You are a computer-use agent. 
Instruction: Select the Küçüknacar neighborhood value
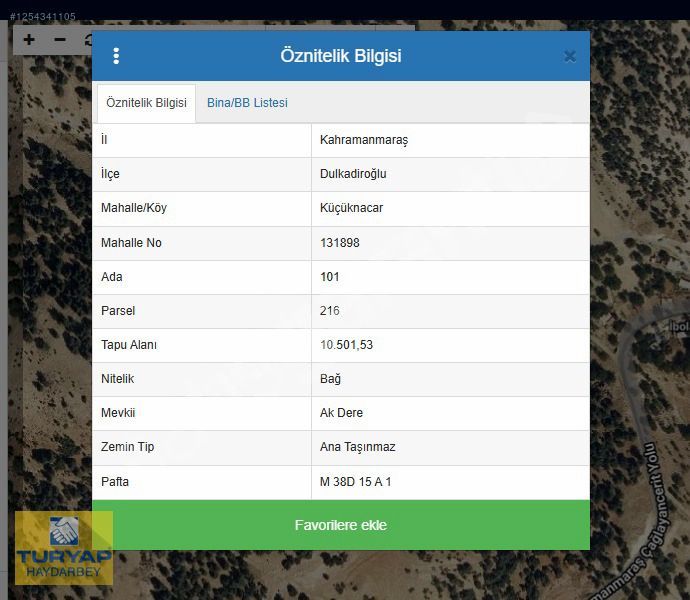351,208
